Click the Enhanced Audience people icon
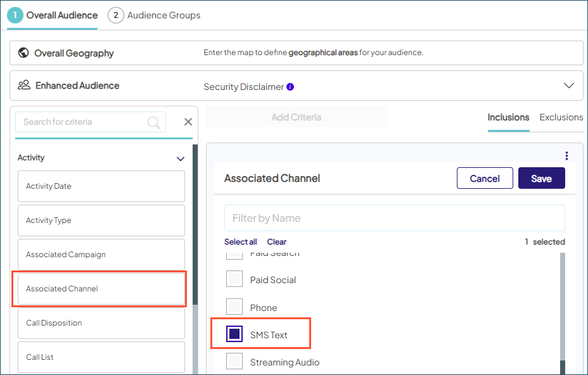 pos(24,86)
